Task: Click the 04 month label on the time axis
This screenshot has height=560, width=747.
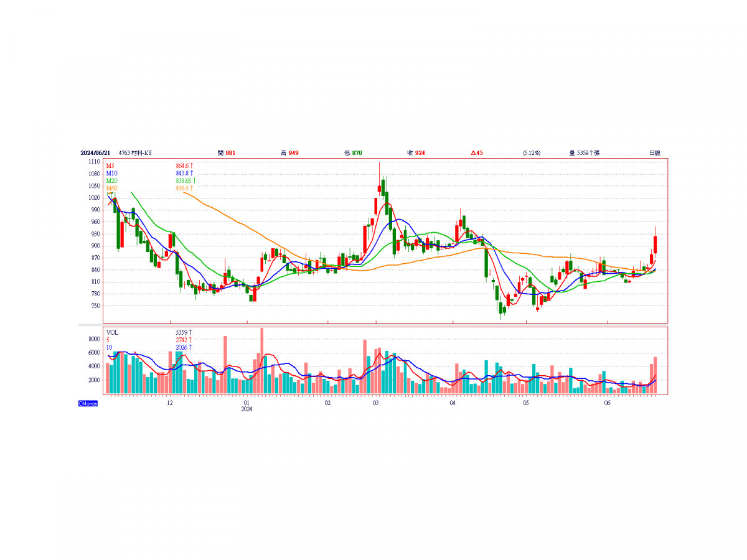Action: click(453, 403)
